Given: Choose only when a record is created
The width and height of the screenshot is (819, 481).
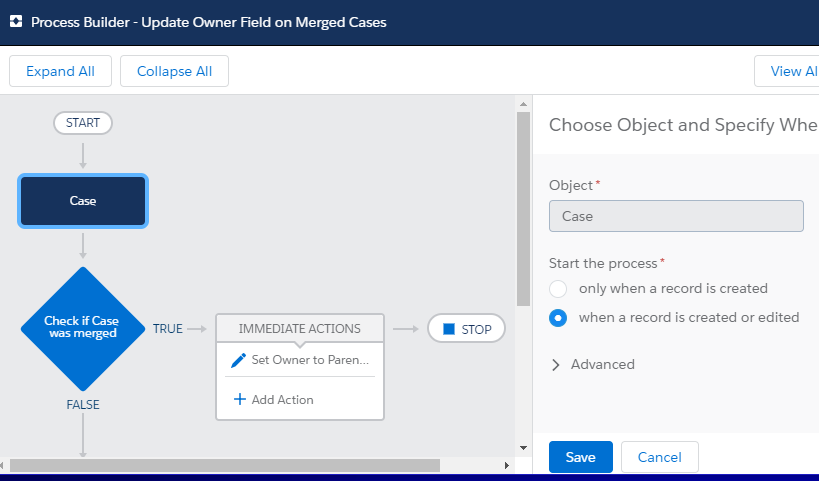Looking at the screenshot, I should pyautogui.click(x=558, y=289).
